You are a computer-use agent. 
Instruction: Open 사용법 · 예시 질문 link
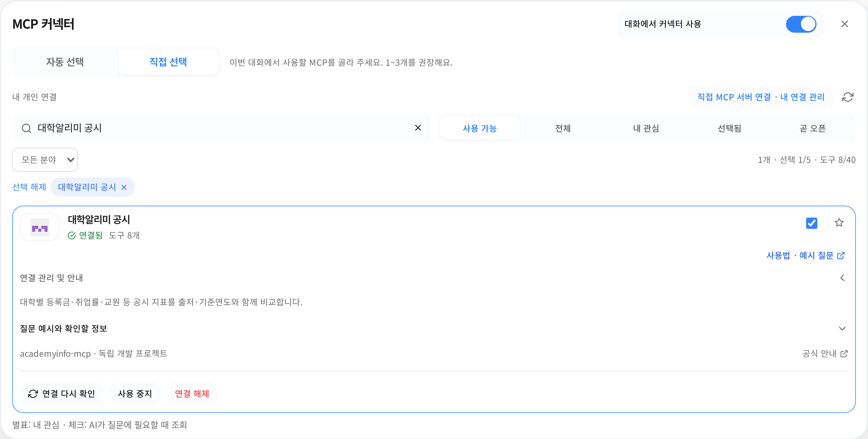click(x=805, y=256)
